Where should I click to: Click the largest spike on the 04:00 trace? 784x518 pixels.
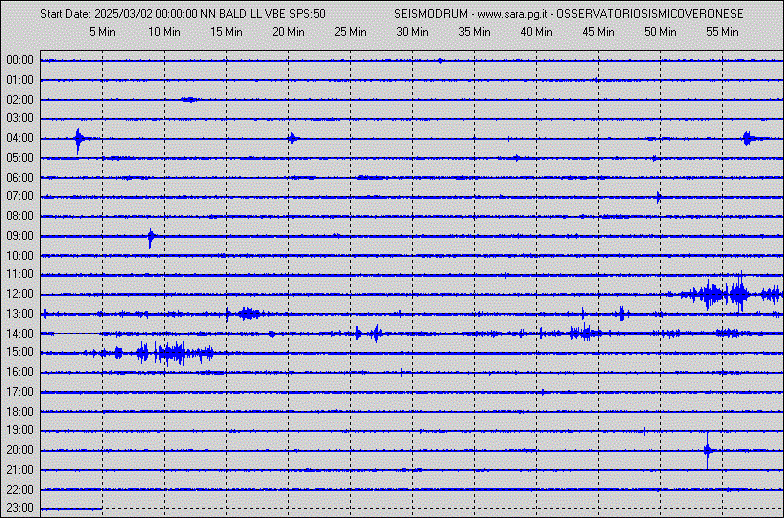78,140
